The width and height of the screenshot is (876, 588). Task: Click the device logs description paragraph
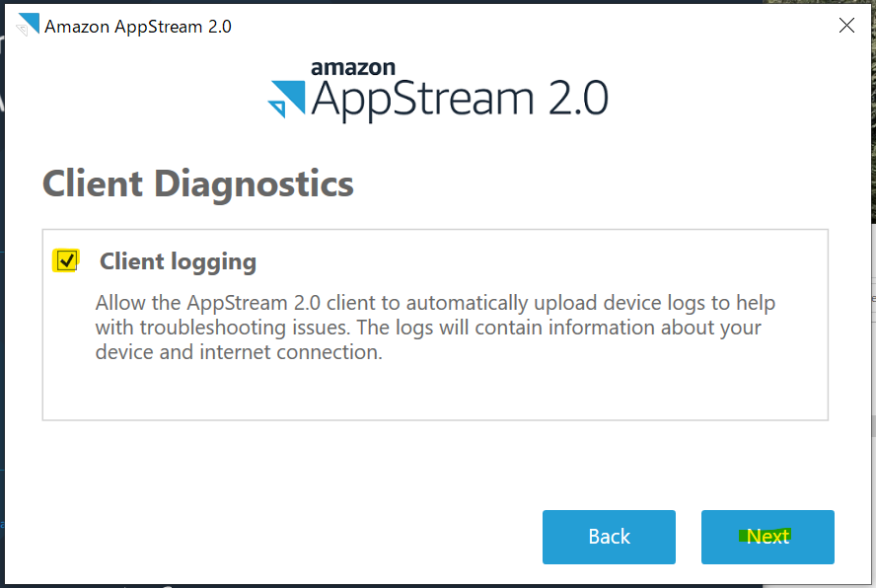pos(434,327)
